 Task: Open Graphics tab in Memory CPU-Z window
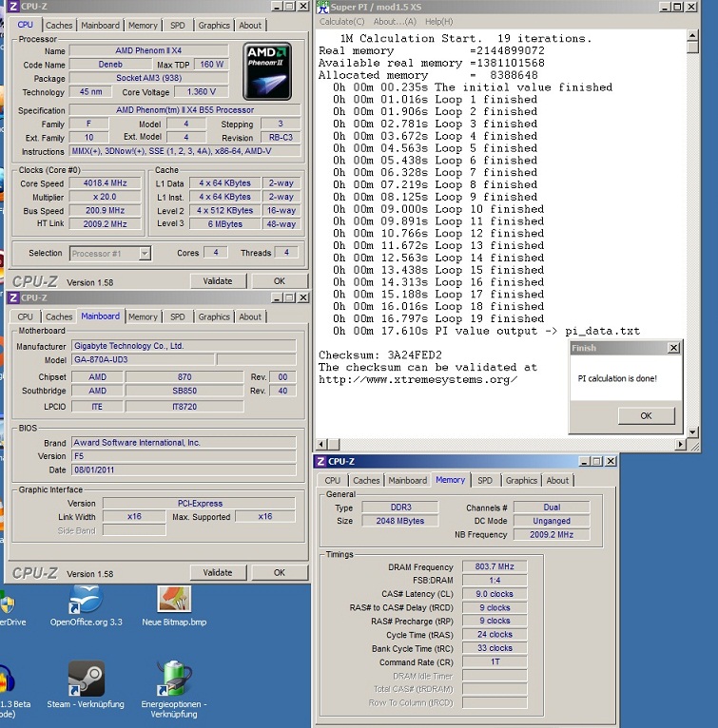coord(521,481)
